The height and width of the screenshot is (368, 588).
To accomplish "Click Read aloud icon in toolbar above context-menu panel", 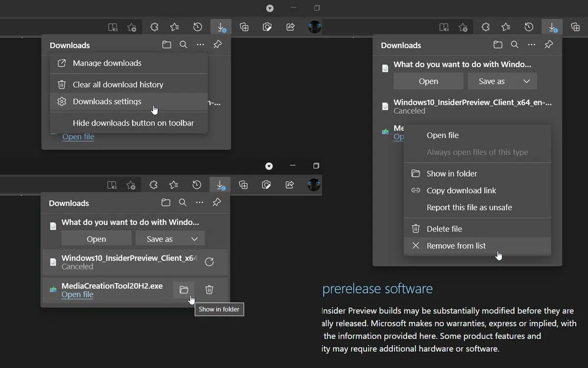I will pyautogui.click(x=444, y=27).
